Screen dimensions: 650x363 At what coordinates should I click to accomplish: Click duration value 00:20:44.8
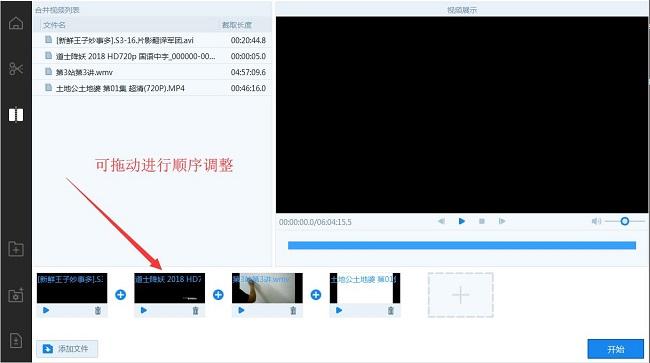pos(248,40)
